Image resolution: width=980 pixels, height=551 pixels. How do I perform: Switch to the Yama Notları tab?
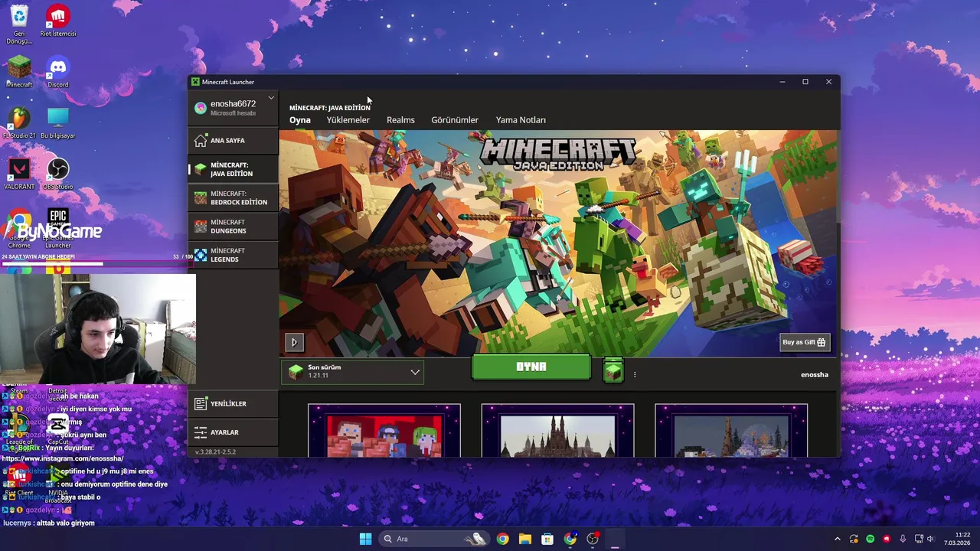(x=521, y=120)
